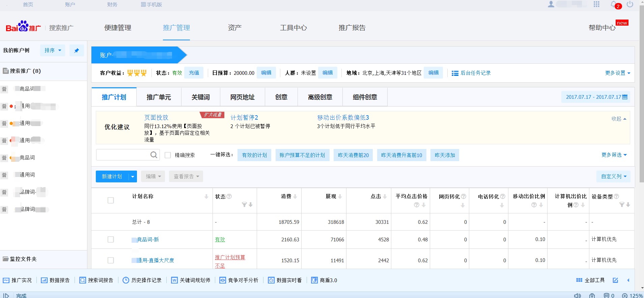Open browser zoom 125% control
Image resolution: width=644 pixels, height=298 pixels.
pyautogui.click(x=633, y=296)
